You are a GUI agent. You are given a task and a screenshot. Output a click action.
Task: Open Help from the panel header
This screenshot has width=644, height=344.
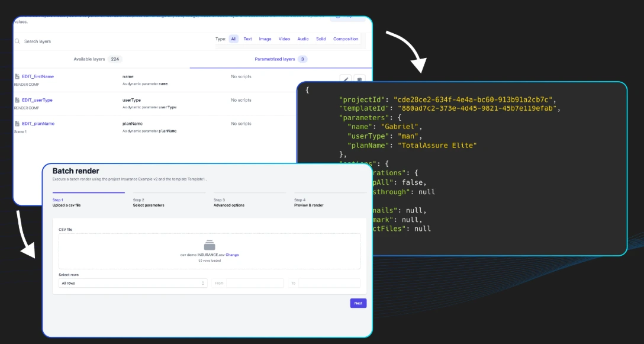(x=349, y=16)
